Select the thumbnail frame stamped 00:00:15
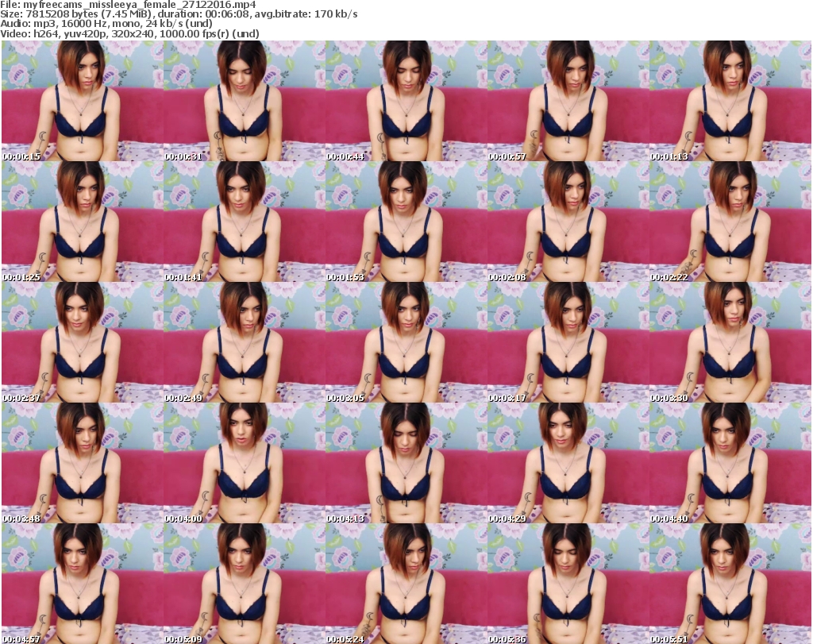This screenshot has width=813, height=644. tap(83, 101)
